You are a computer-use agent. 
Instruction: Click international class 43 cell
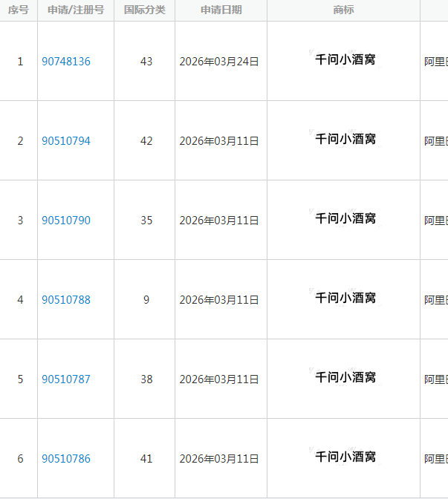(146, 62)
